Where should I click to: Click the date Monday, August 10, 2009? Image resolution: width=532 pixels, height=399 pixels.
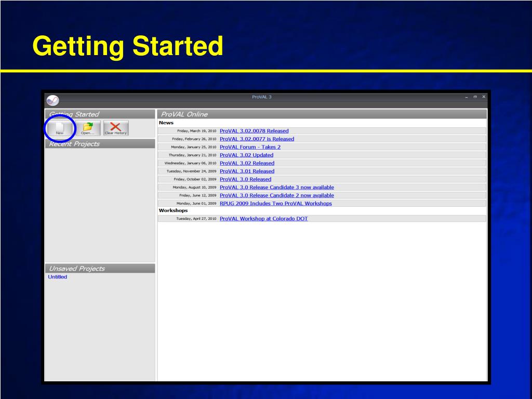(194, 187)
